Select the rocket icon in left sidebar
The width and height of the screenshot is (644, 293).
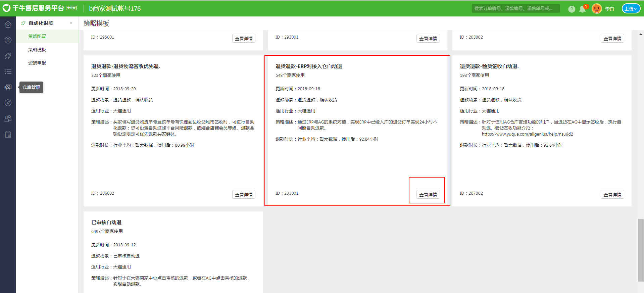(8, 56)
